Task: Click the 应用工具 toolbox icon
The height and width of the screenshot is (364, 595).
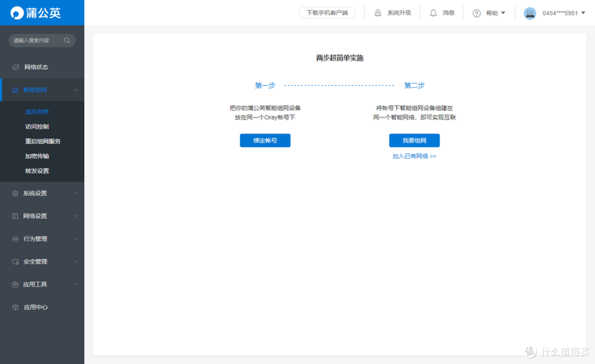Action: pyautogui.click(x=15, y=284)
